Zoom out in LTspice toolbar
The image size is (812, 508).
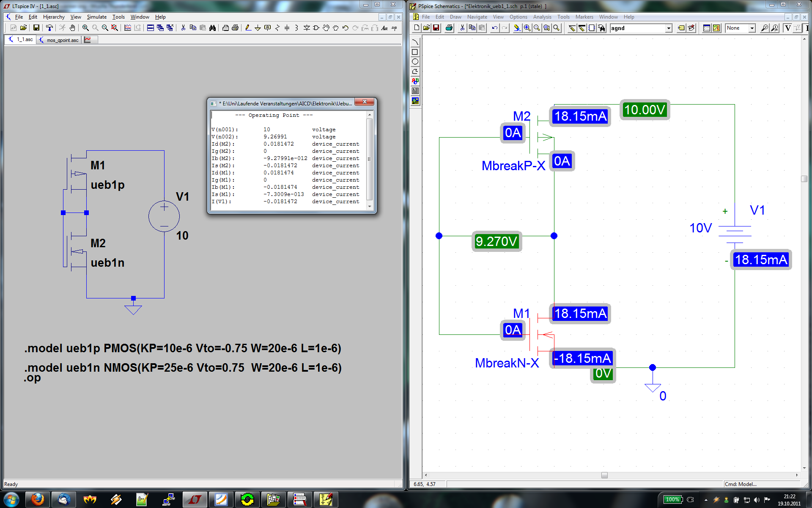coord(105,28)
